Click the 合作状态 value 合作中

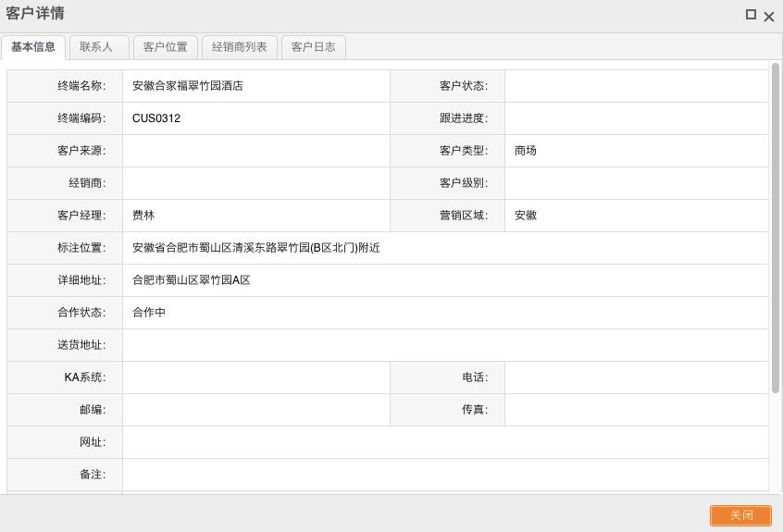149,313
